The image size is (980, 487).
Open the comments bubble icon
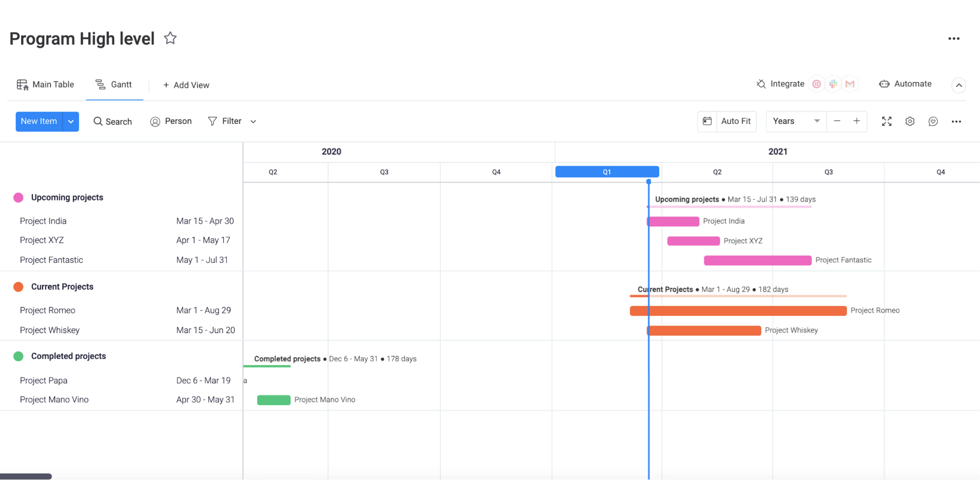[933, 121]
